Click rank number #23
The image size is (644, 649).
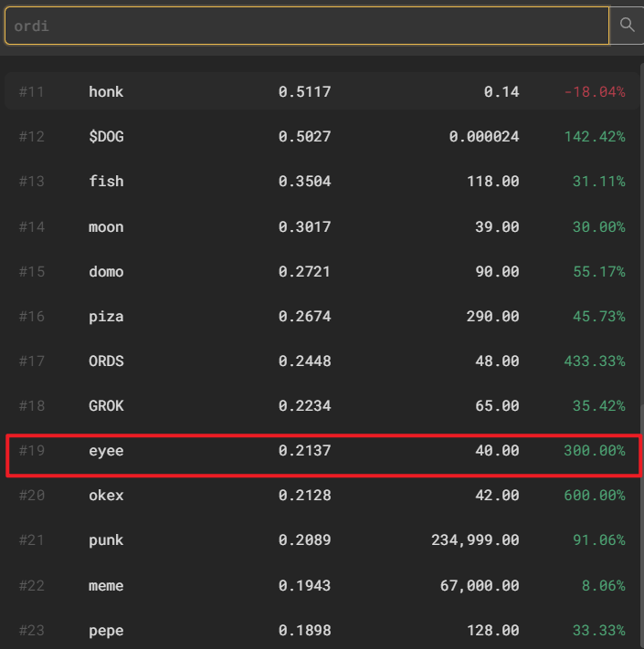coord(31,631)
